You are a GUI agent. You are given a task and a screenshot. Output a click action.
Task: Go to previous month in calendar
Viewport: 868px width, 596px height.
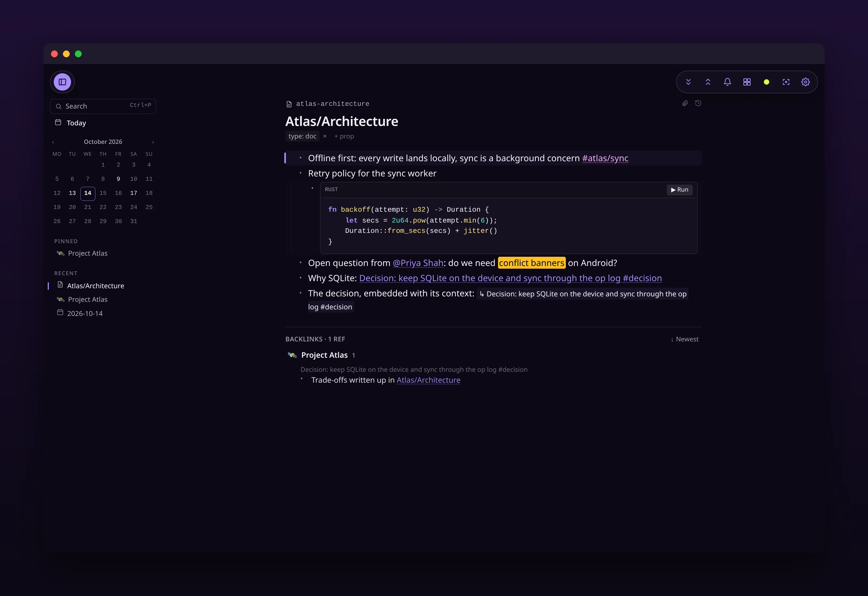click(53, 142)
